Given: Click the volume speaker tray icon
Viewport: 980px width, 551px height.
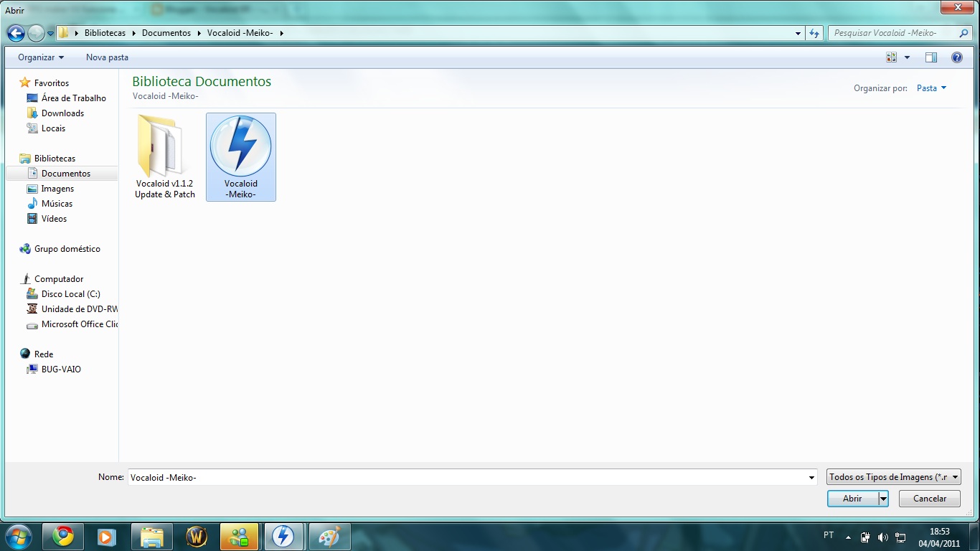Looking at the screenshot, I should 882,537.
